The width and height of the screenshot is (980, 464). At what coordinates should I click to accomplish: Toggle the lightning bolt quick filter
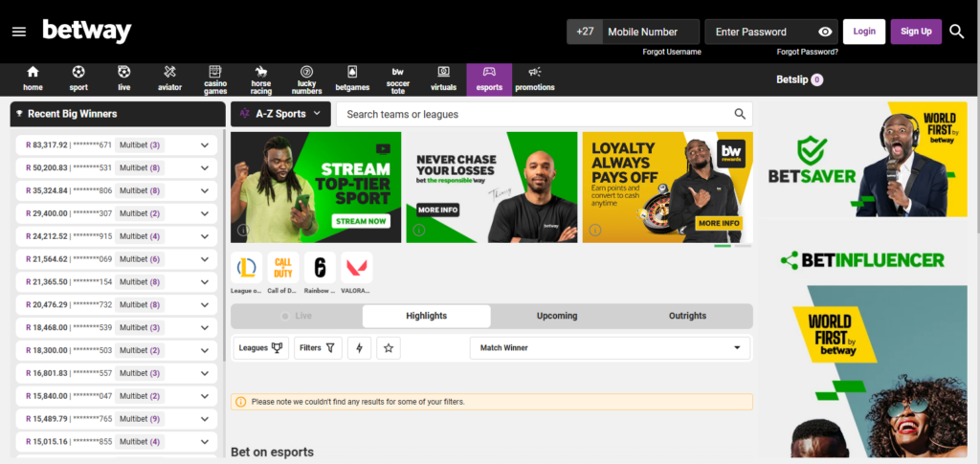[360, 348]
